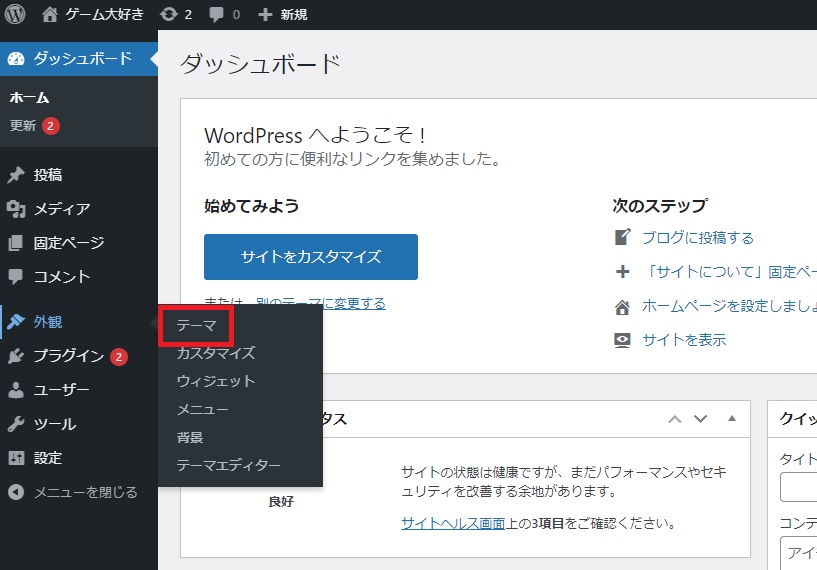The image size is (817, 570).
Task: Click the pages icon beside 固定ページ
Action: pos(16,243)
